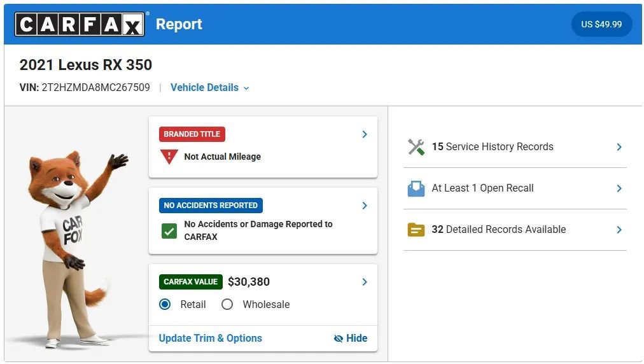Viewport: 644px width, 364px height.
Task: Click the yellow detailed records folder icon
Action: pos(416,230)
